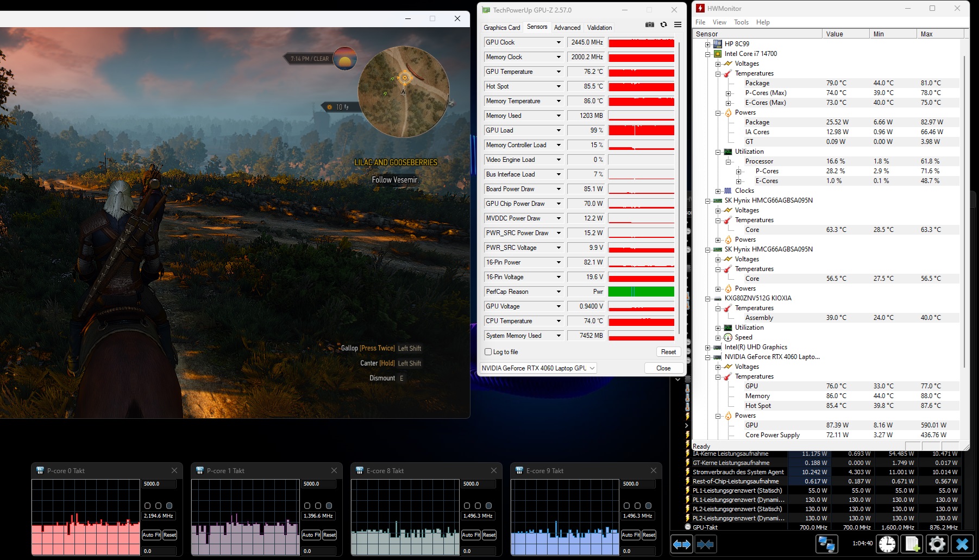Expand the P-Cores (Max) temperature node
This screenshot has width=979, height=560.
coord(729,93)
